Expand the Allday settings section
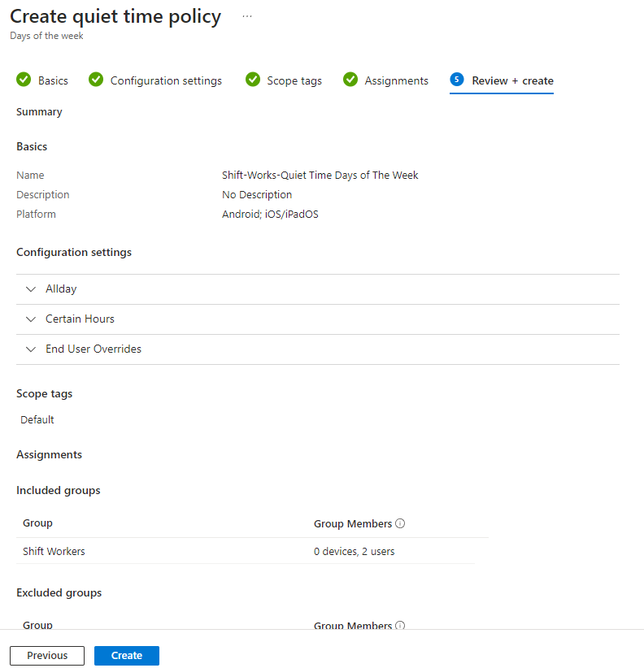 point(61,289)
